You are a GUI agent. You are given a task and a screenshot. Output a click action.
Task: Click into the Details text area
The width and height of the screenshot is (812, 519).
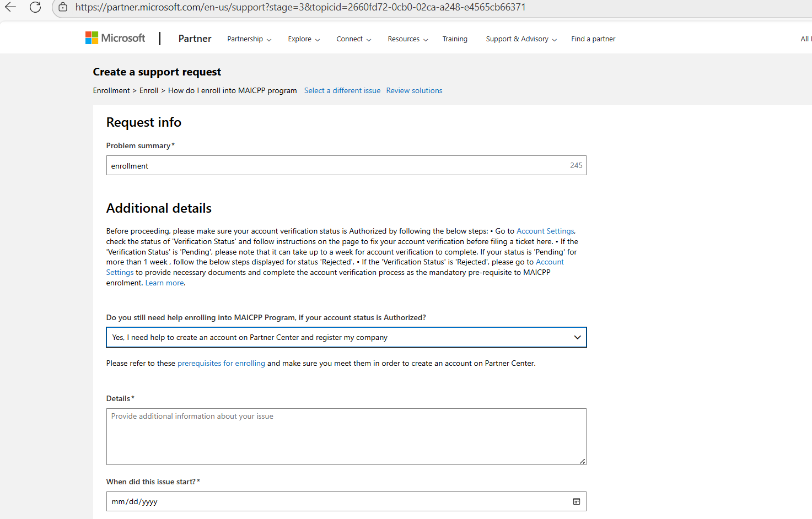346,436
